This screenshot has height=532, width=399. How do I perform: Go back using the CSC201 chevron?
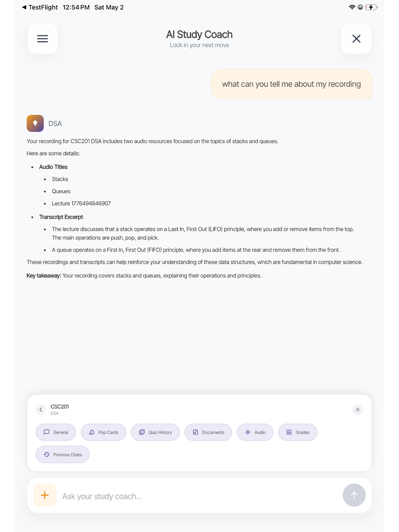[x=41, y=410]
